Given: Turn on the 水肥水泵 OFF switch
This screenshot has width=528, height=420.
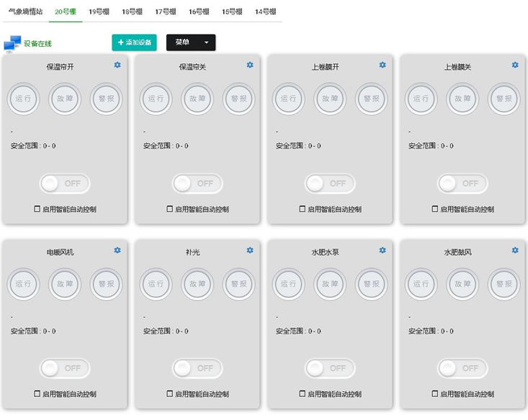Looking at the screenshot, I should pyautogui.click(x=330, y=368).
